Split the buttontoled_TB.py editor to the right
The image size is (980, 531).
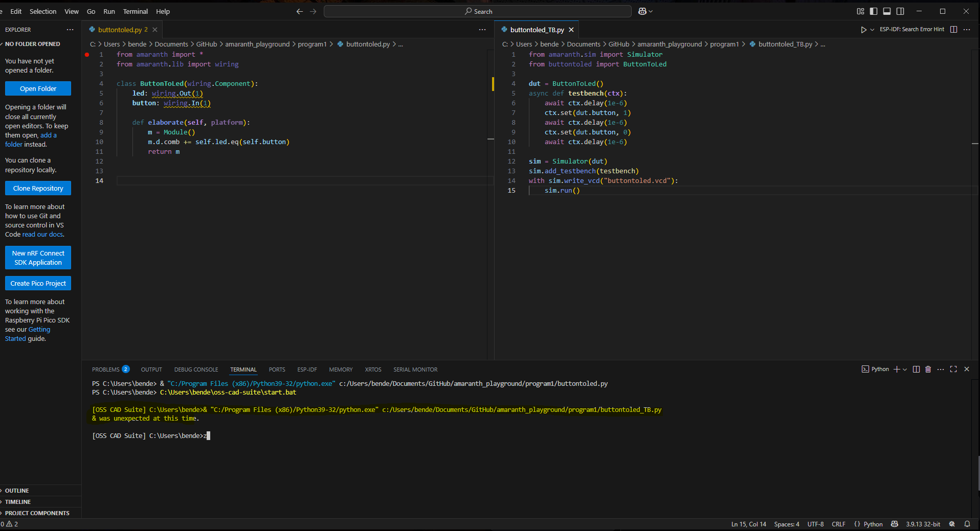[x=953, y=30]
